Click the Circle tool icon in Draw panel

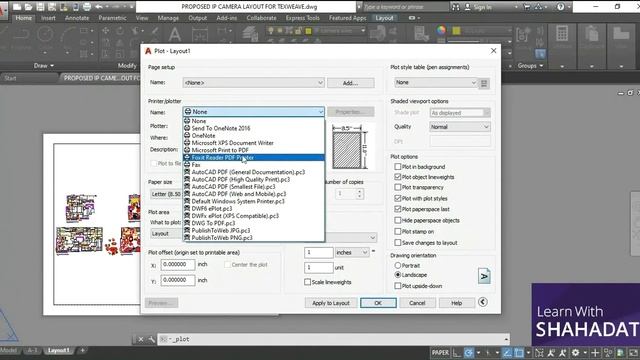44,34
